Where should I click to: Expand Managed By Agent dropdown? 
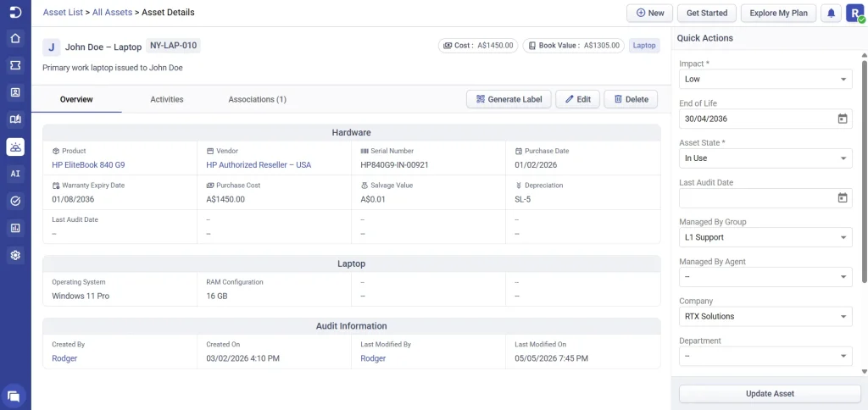tap(765, 277)
